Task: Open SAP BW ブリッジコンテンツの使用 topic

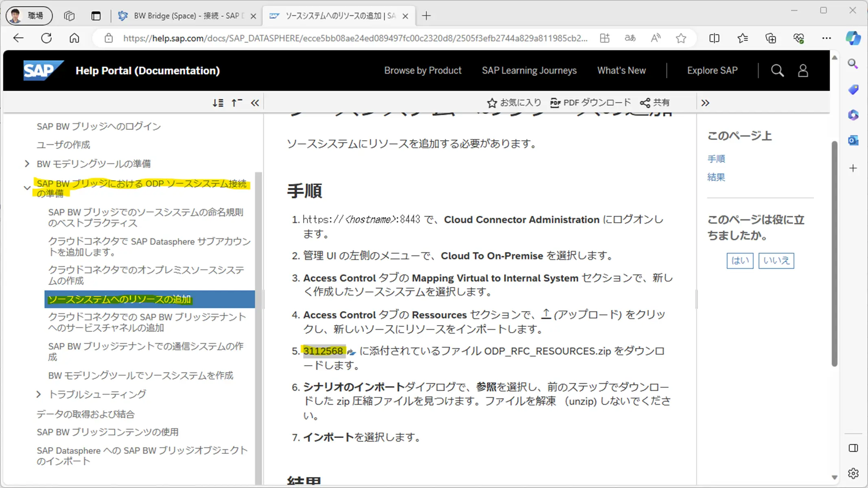Action: (107, 432)
